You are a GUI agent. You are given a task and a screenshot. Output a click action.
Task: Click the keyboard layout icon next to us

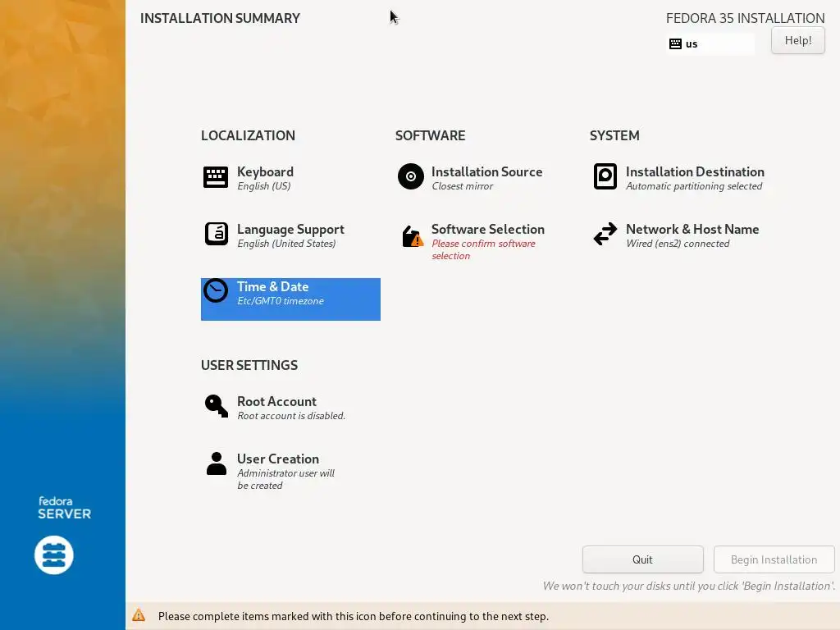(x=676, y=44)
